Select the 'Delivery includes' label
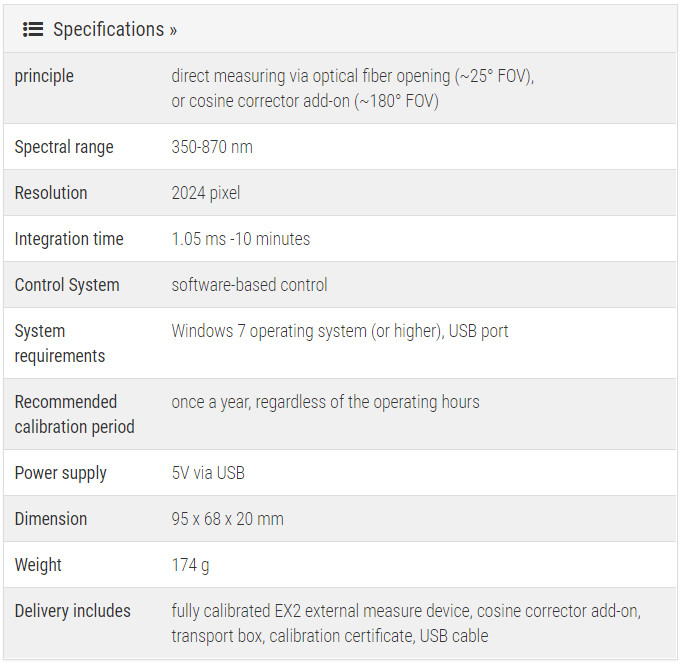Screen dimensions: 685x664 click(72, 611)
